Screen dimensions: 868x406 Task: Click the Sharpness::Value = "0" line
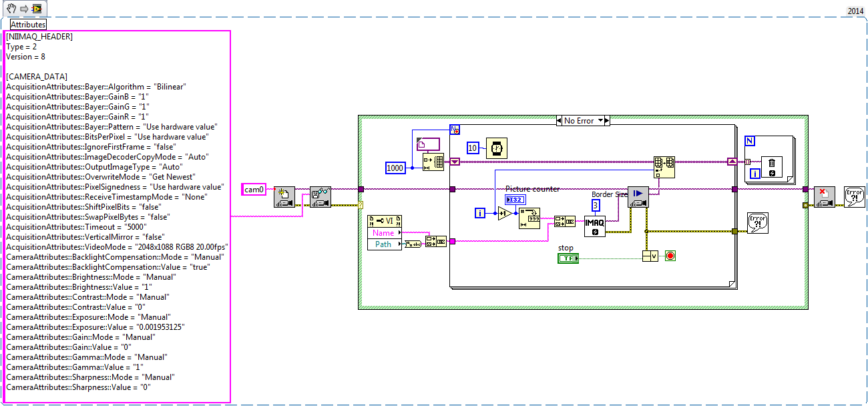79,387
